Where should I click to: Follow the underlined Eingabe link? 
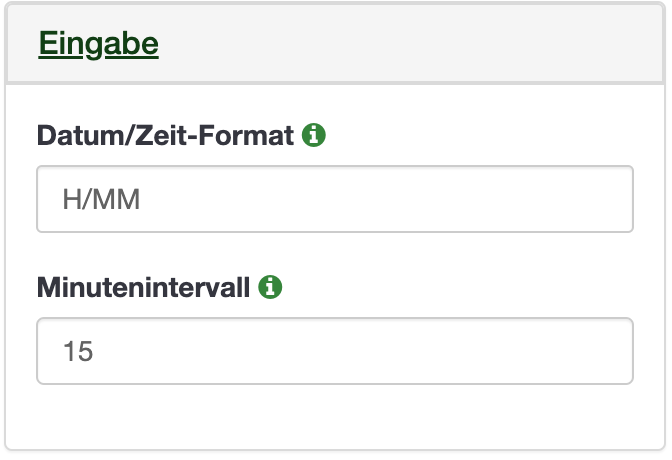coord(99,43)
